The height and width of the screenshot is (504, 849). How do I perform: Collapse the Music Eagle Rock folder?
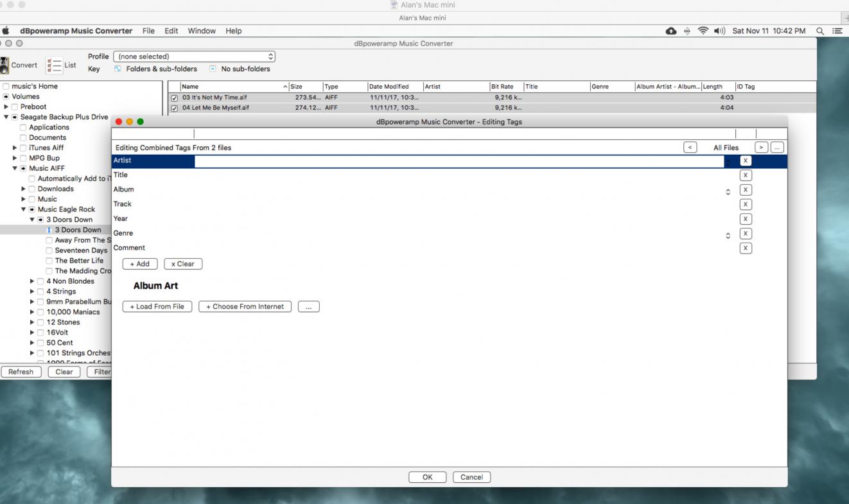pos(24,209)
